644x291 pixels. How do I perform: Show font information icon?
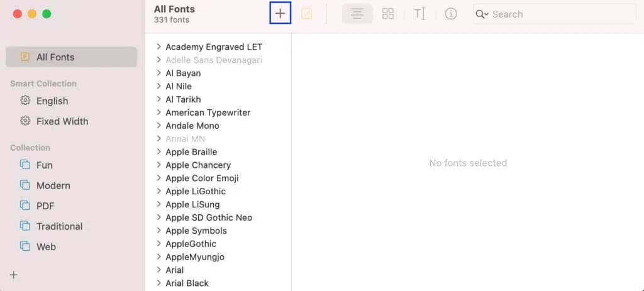pos(450,14)
